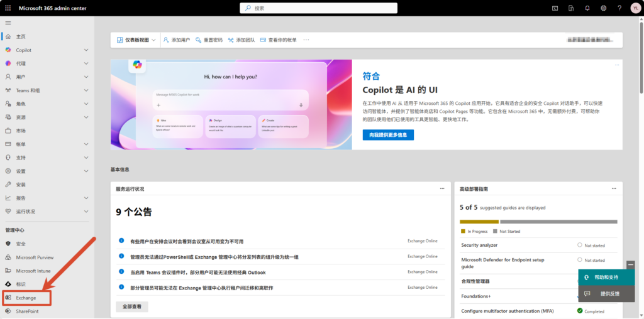Click the 搜索 box at top

(x=318, y=8)
